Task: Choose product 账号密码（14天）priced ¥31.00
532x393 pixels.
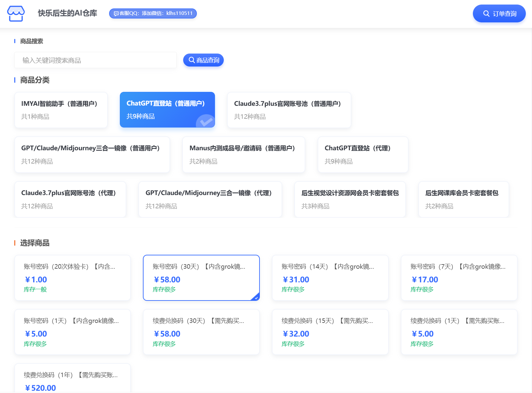Action: [330, 278]
